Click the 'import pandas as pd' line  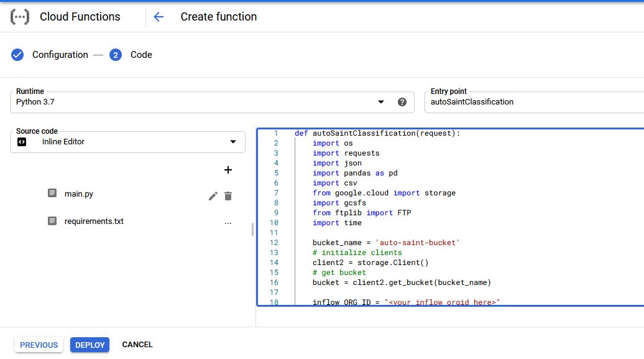[x=356, y=173]
